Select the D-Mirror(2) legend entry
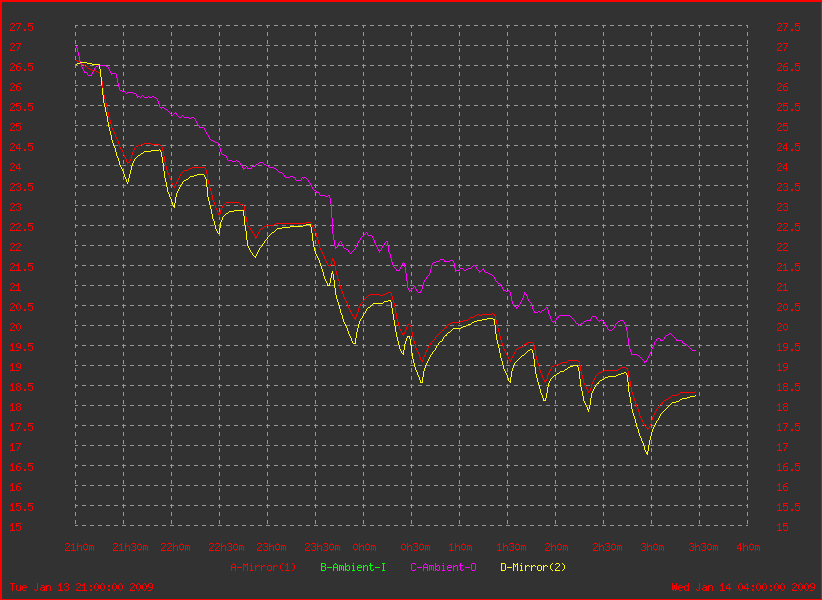 534,567
